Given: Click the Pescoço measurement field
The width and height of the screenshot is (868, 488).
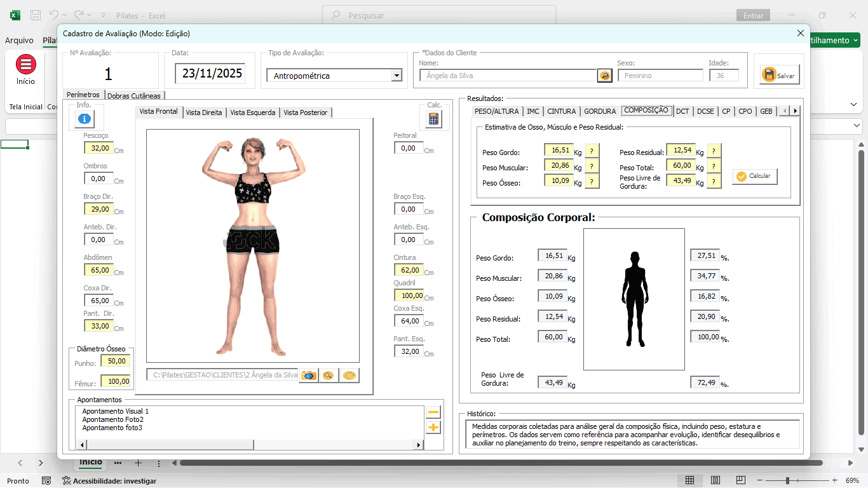Looking at the screenshot, I should click(x=98, y=148).
